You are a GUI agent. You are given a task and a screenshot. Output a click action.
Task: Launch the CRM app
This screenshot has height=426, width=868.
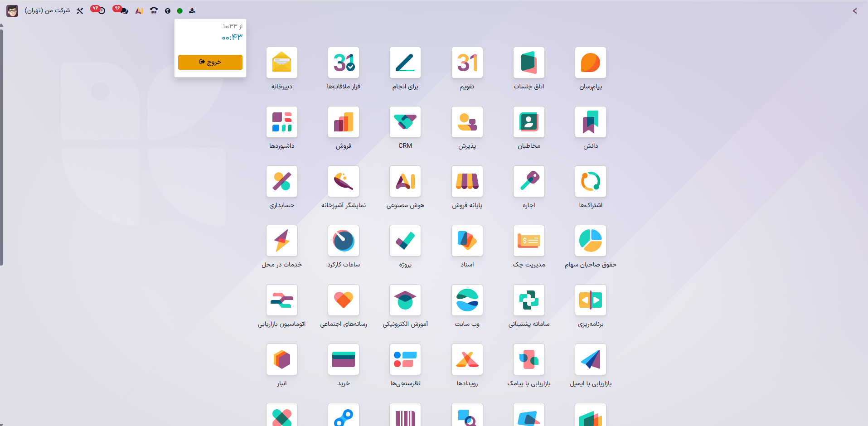coord(405,122)
